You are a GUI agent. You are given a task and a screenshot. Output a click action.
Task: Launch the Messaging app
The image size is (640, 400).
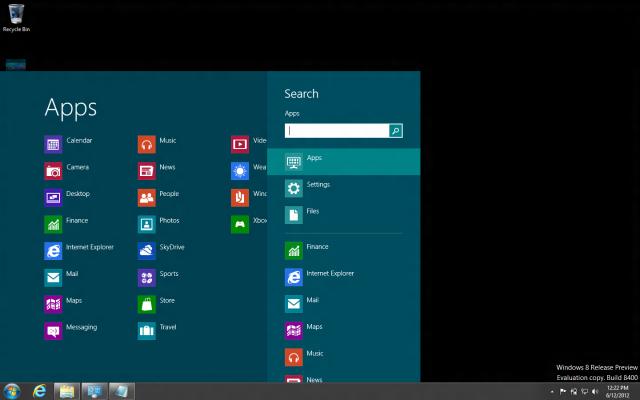click(x=71, y=331)
